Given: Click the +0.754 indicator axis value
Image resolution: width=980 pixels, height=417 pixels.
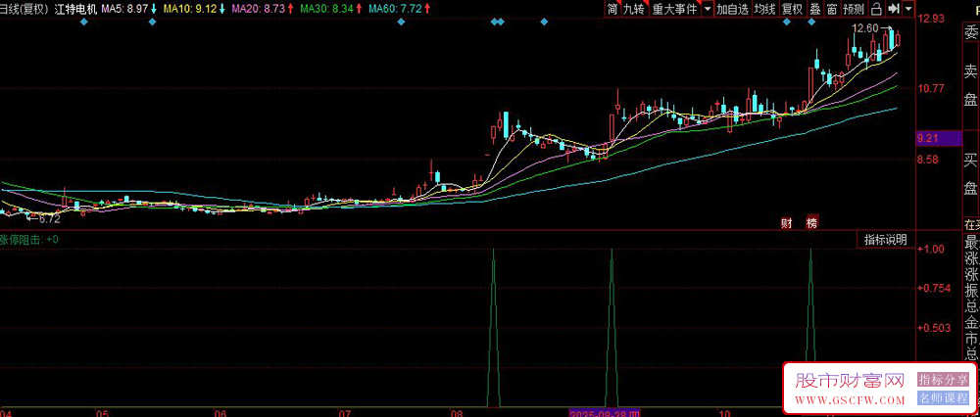Looking at the screenshot, I should point(933,287).
